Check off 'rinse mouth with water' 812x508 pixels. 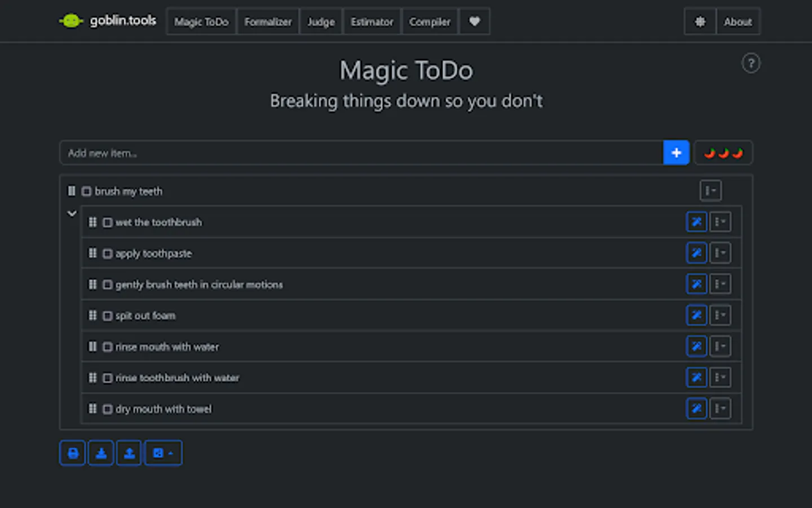(x=107, y=347)
